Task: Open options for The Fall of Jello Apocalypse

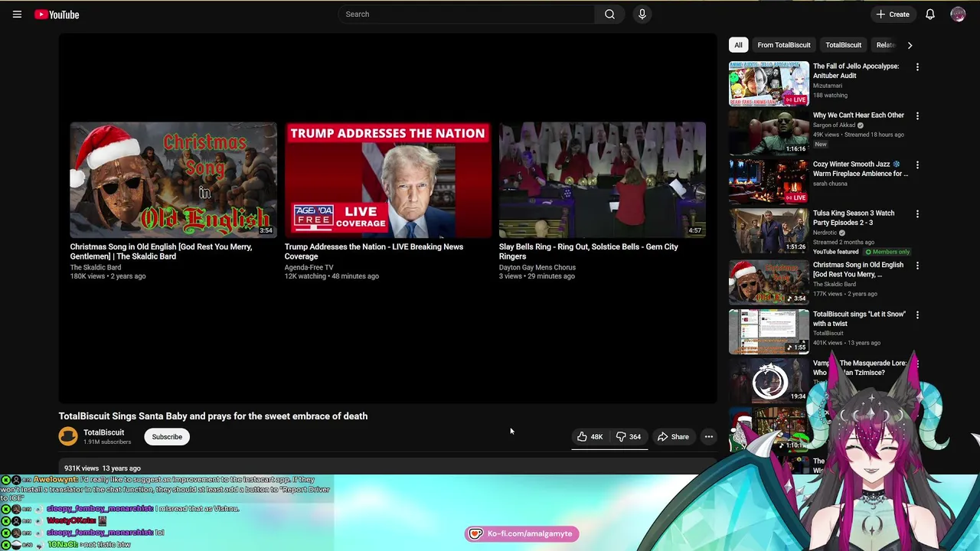Action: [x=917, y=67]
